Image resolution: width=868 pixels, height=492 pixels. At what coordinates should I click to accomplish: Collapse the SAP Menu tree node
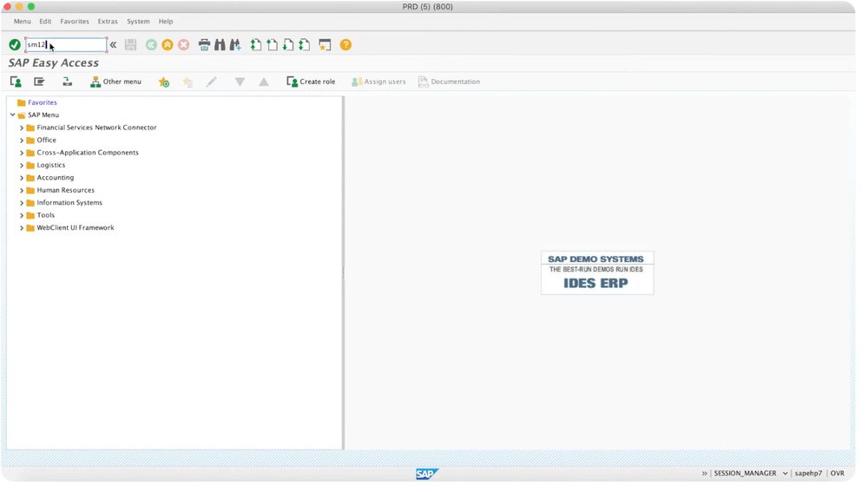click(x=13, y=115)
